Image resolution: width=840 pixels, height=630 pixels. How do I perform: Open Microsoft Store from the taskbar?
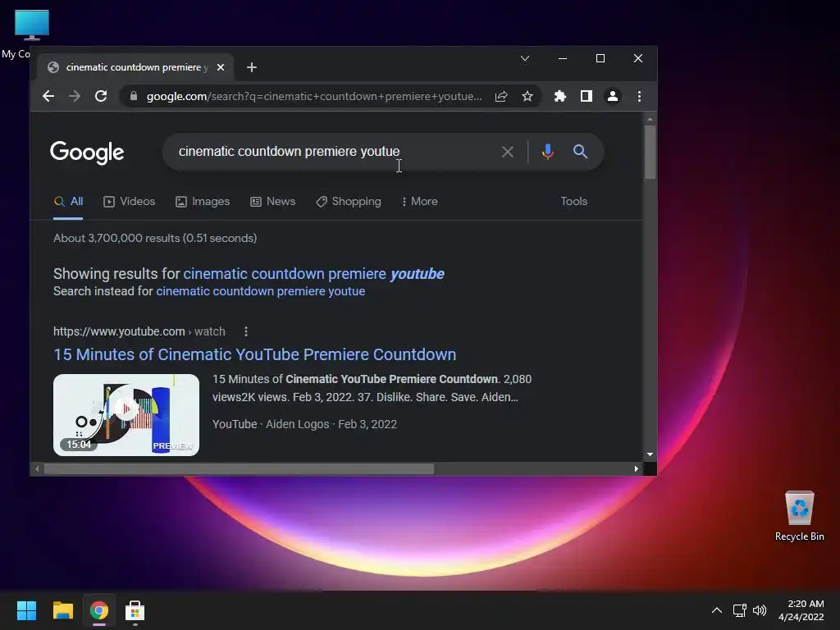pos(135,610)
